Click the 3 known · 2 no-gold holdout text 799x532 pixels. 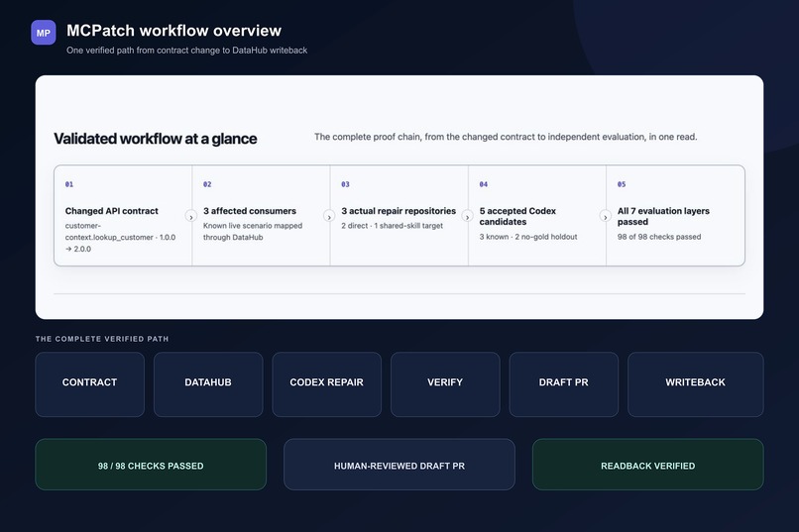coord(528,237)
